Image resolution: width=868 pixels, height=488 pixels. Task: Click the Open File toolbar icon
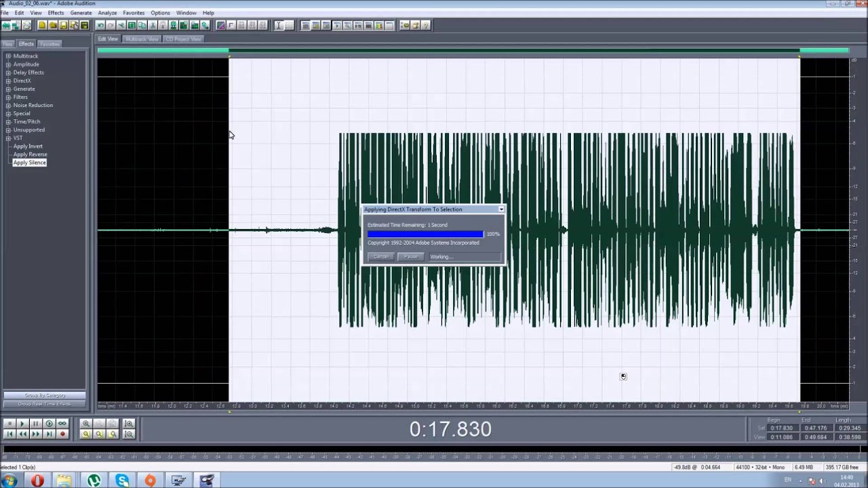pyautogui.click(x=53, y=25)
